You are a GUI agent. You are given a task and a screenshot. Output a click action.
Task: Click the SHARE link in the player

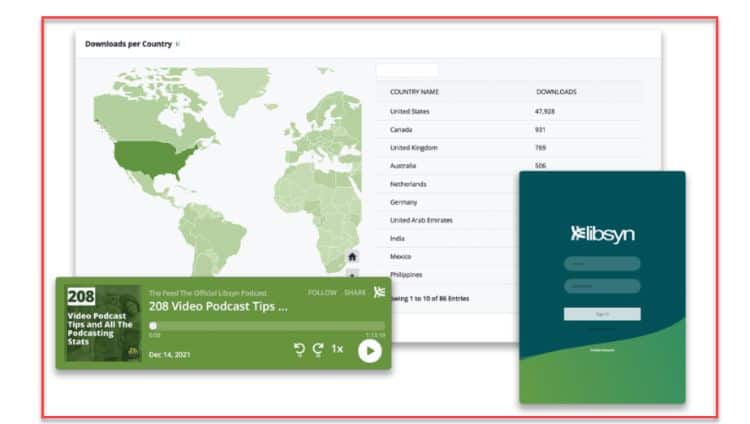pos(355,292)
